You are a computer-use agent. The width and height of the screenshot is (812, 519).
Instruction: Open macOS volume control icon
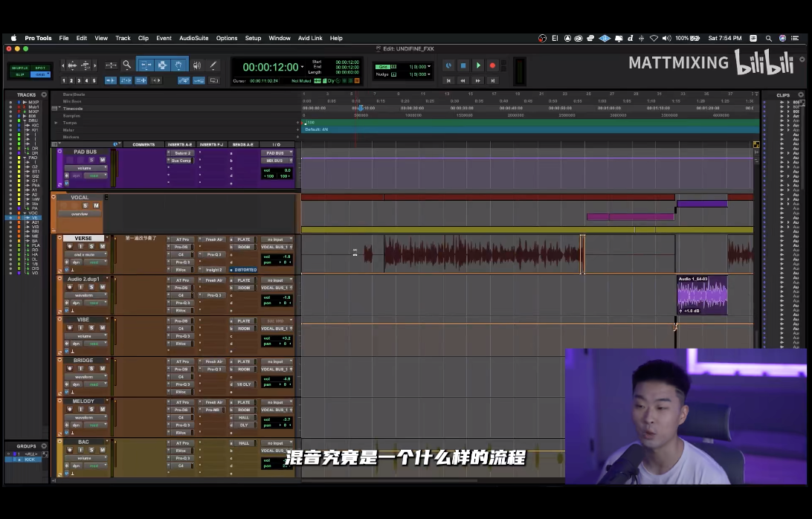point(666,39)
